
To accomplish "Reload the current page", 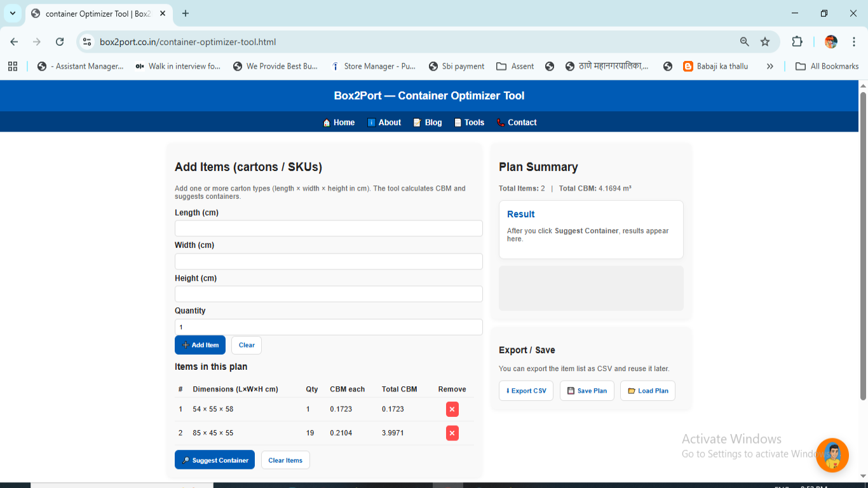I will (x=60, y=42).
